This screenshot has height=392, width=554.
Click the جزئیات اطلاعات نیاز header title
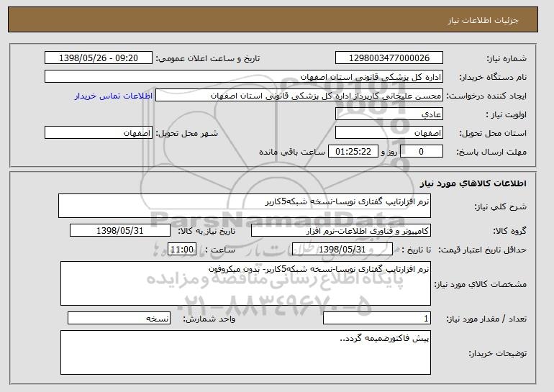tap(483, 20)
